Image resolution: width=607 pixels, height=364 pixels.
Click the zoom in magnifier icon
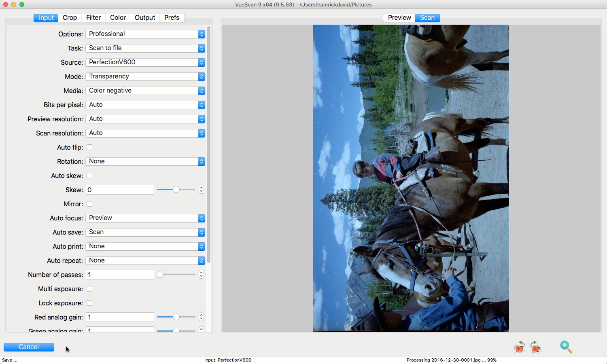[x=566, y=347]
